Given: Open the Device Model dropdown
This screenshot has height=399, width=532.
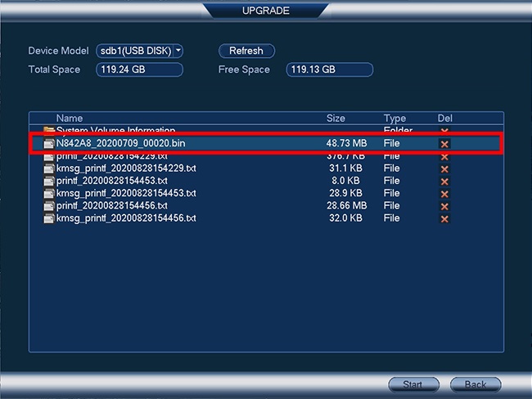Looking at the screenshot, I should point(139,51).
